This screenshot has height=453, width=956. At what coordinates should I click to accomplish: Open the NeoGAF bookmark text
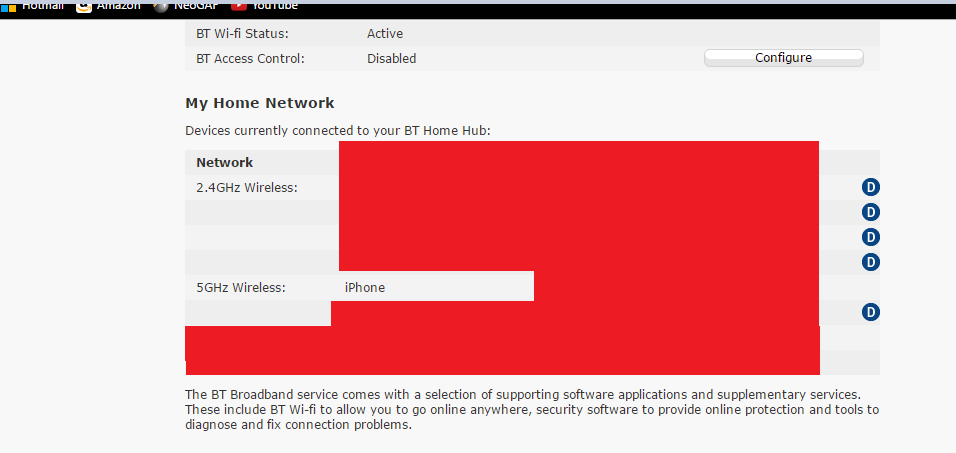pyautogui.click(x=196, y=5)
